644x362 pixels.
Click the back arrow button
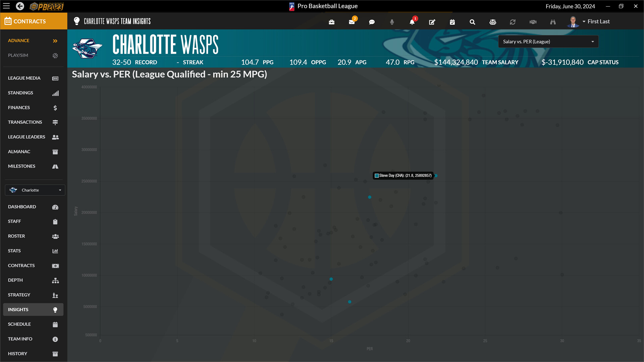(x=20, y=6)
